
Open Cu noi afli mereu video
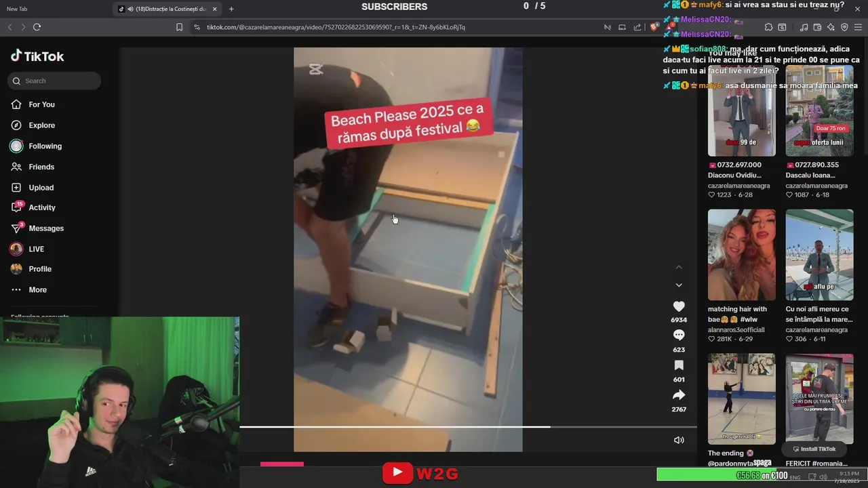click(819, 254)
